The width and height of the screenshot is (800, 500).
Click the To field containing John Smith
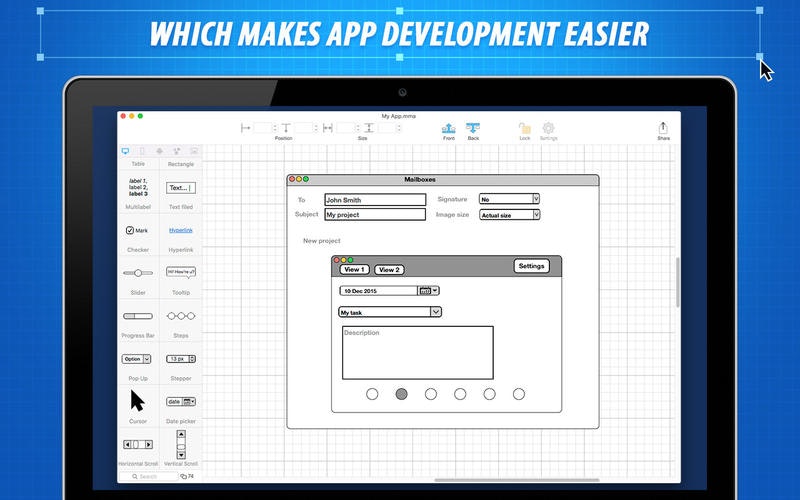click(375, 199)
